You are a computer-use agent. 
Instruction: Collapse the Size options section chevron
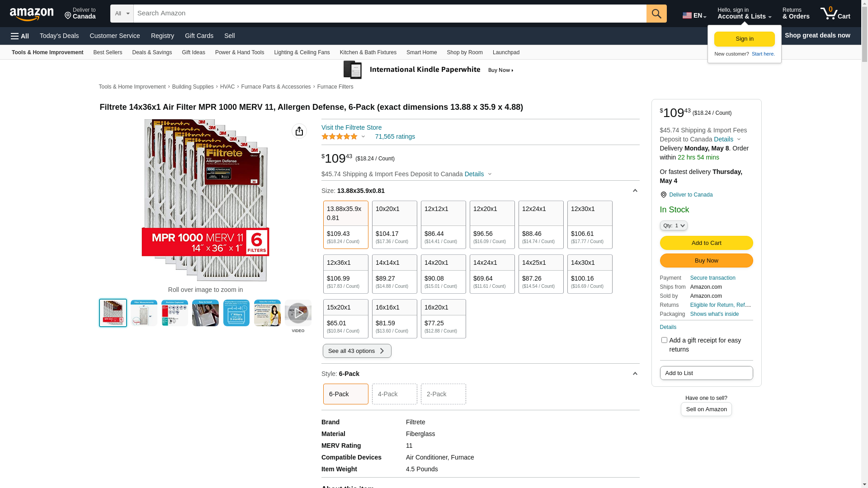click(x=635, y=191)
